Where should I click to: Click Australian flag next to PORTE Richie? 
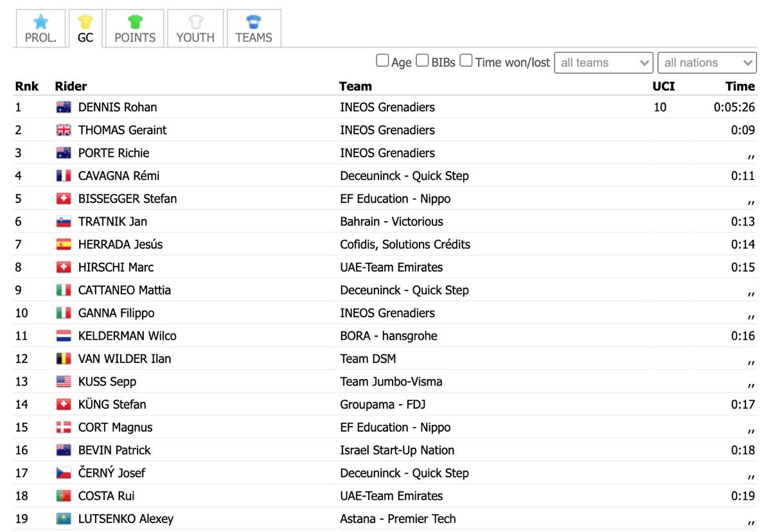pyautogui.click(x=64, y=153)
